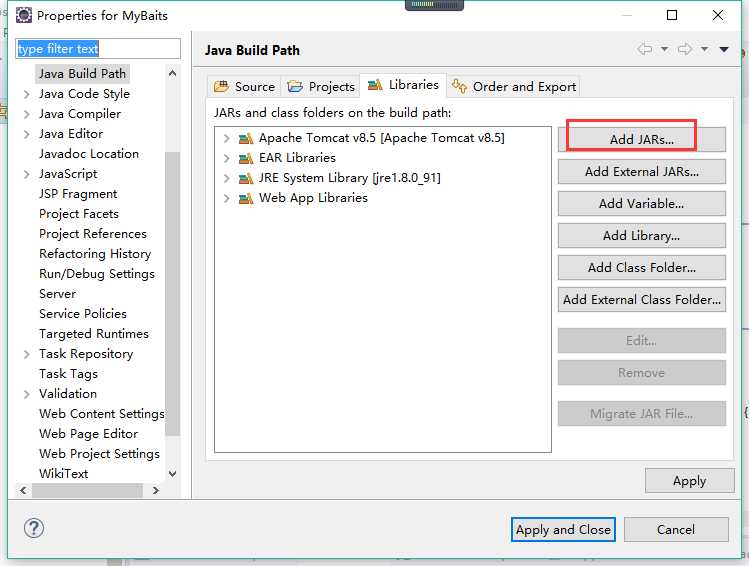Click the Apply button

click(689, 481)
